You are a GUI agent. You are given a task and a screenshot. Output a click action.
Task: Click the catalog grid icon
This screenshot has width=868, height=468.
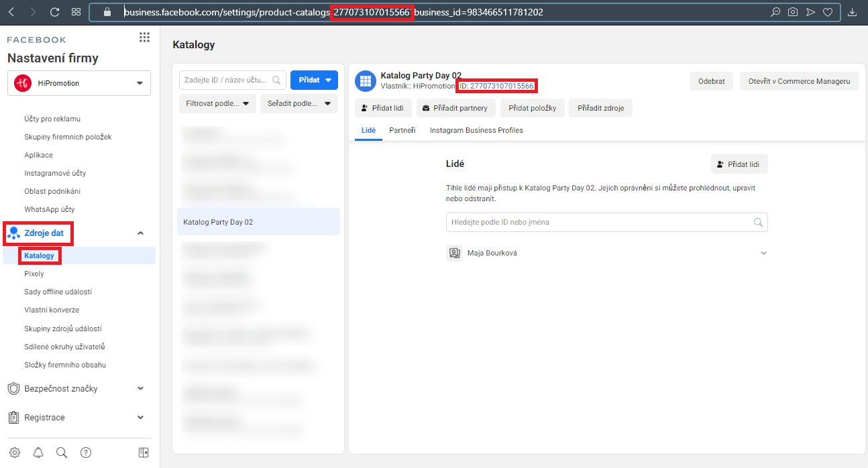tap(366, 81)
